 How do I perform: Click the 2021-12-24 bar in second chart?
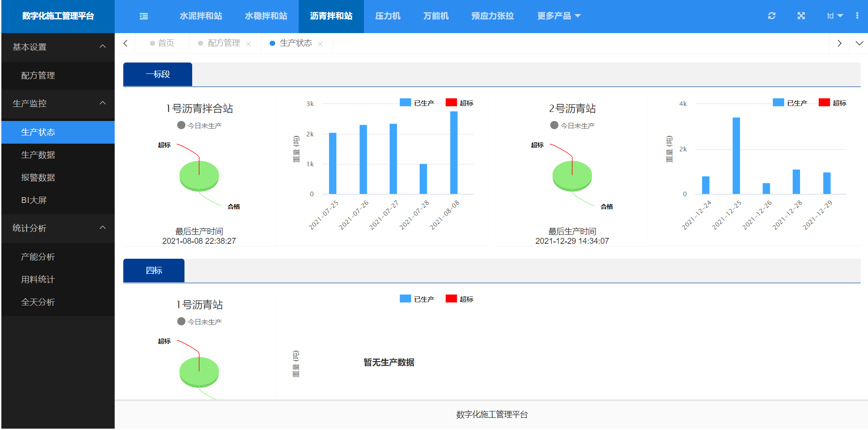pyautogui.click(x=706, y=185)
